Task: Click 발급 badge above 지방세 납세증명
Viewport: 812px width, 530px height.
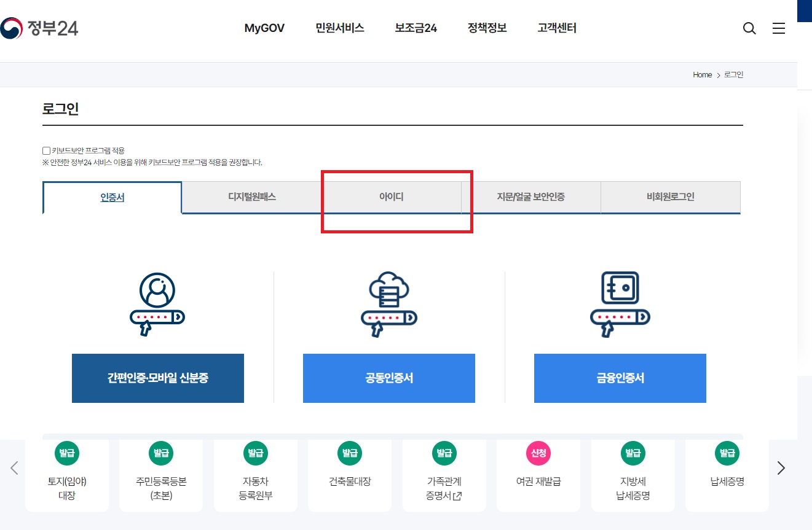Action: tap(633, 454)
